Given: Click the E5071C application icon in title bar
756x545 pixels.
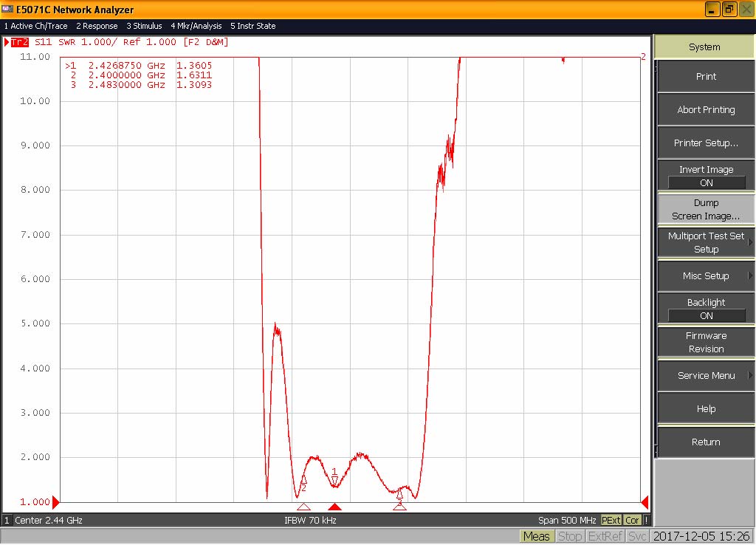Looking at the screenshot, I should [7, 10].
